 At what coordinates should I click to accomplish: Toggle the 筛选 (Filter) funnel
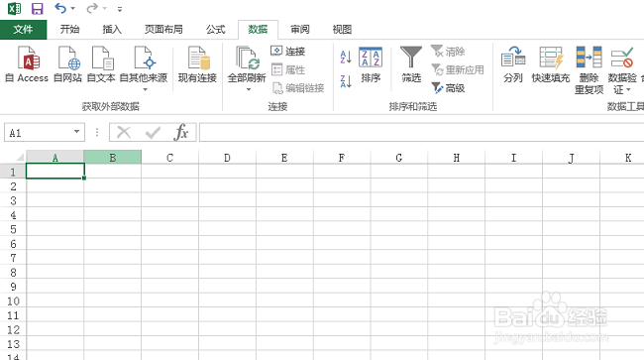(411, 64)
